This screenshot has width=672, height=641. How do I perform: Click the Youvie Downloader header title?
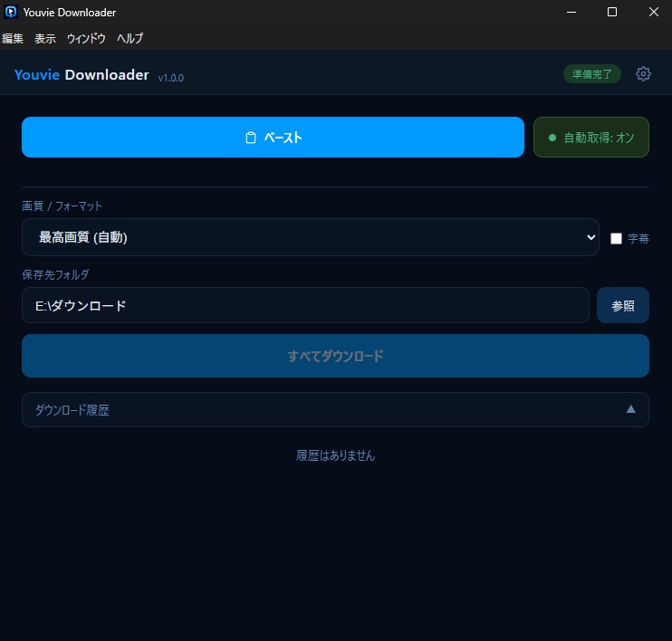[82, 75]
